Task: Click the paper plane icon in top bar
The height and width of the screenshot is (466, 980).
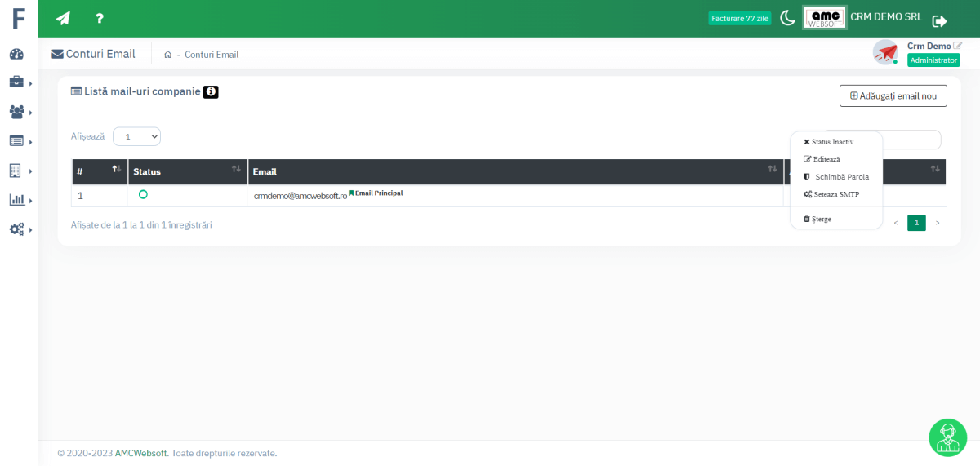Action: click(x=63, y=18)
